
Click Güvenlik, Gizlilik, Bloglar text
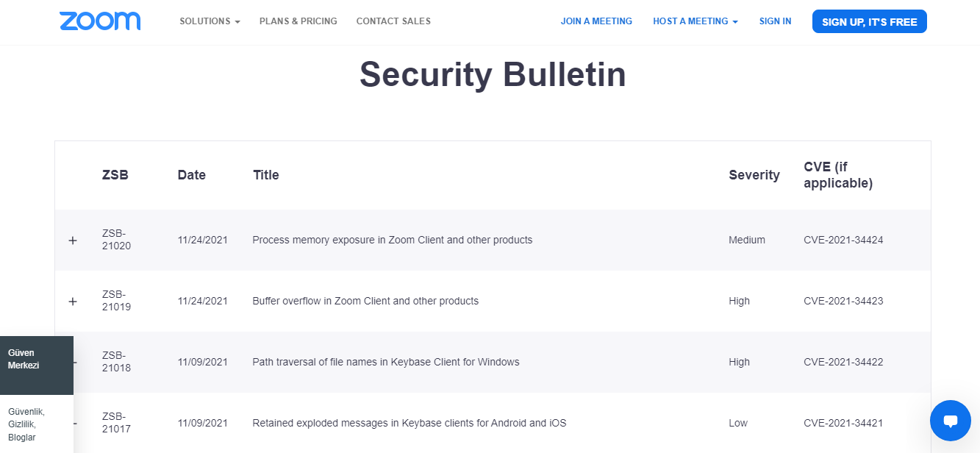[x=26, y=424]
